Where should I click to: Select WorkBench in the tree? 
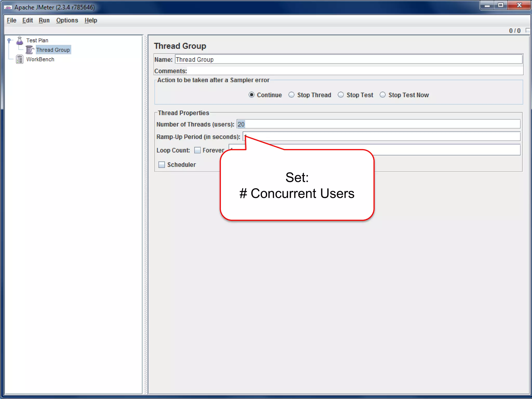(x=40, y=59)
